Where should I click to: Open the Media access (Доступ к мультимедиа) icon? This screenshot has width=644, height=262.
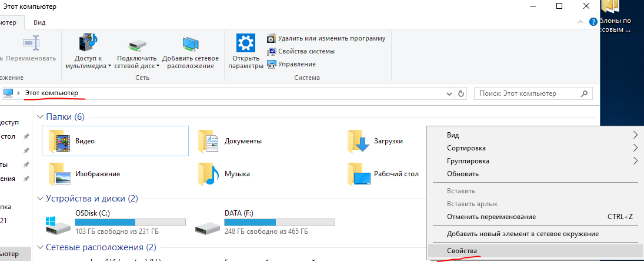(x=88, y=43)
